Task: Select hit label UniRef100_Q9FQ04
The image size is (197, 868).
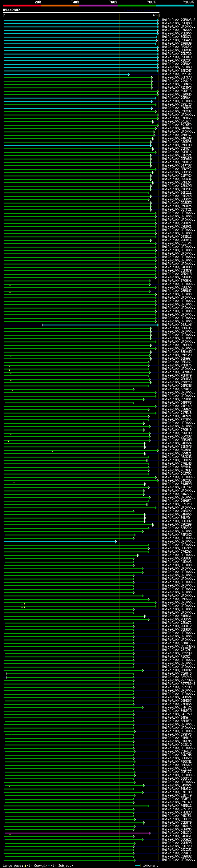Action: click(x=177, y=98)
